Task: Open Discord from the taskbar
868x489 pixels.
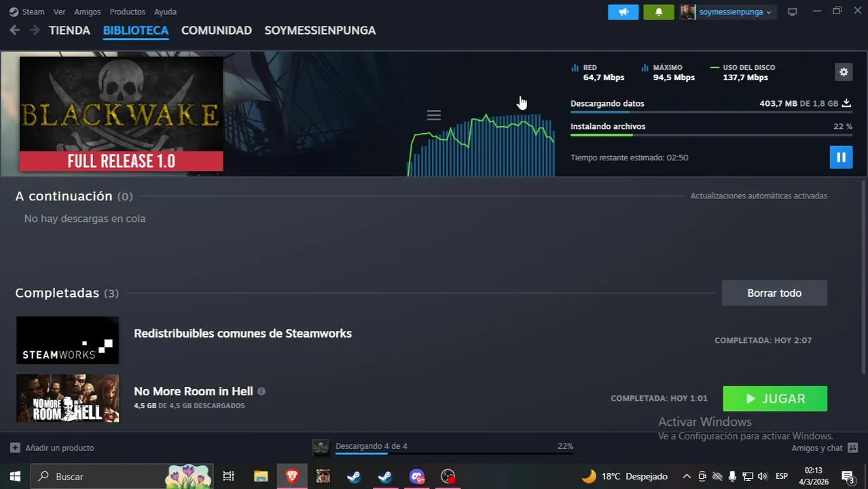Action: pyautogui.click(x=416, y=476)
